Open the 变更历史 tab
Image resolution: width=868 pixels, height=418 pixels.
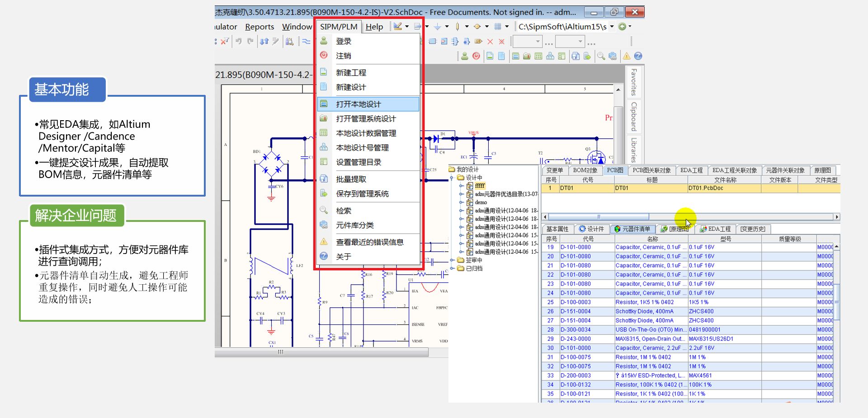click(x=753, y=229)
